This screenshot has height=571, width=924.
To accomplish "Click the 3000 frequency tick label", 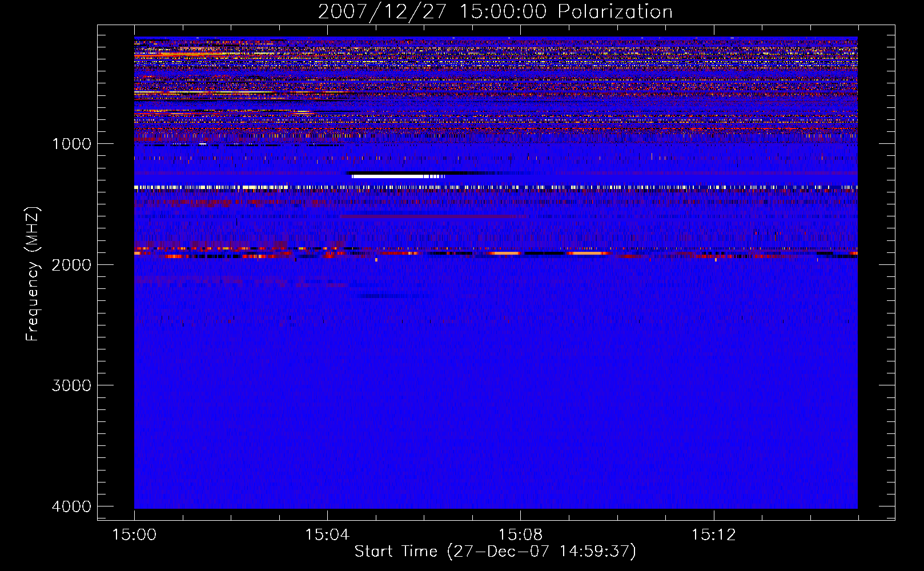I will (71, 385).
